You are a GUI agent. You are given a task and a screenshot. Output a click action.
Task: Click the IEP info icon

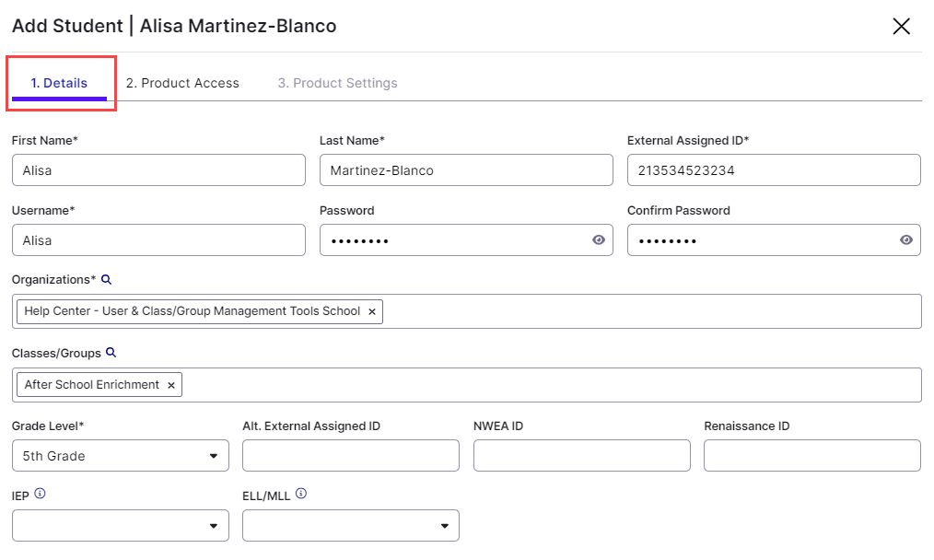point(40,494)
